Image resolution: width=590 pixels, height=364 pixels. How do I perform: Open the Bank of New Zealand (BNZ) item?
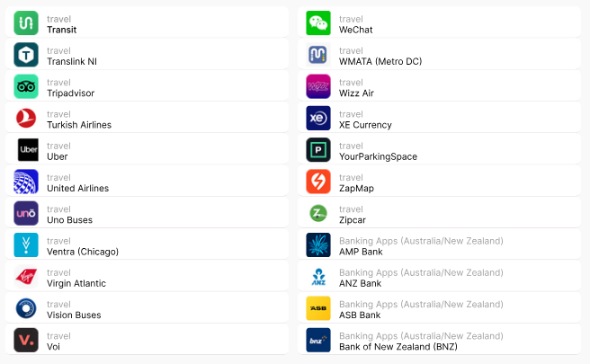click(x=441, y=341)
